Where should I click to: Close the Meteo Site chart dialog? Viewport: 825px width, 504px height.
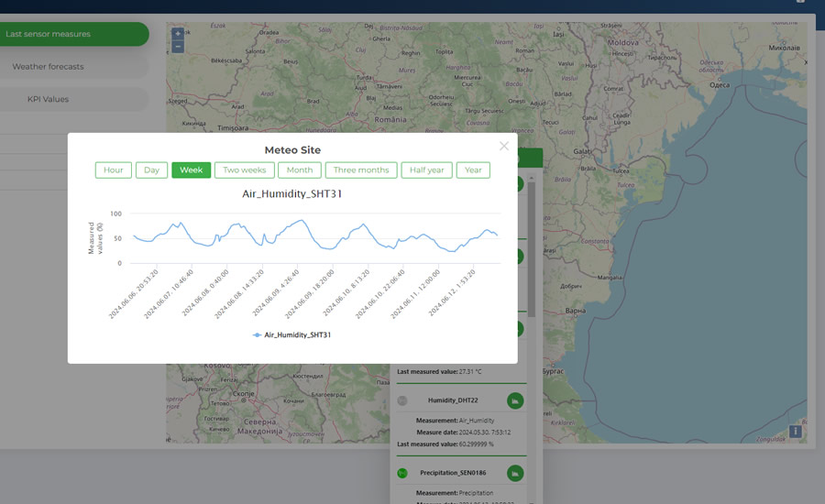503,146
